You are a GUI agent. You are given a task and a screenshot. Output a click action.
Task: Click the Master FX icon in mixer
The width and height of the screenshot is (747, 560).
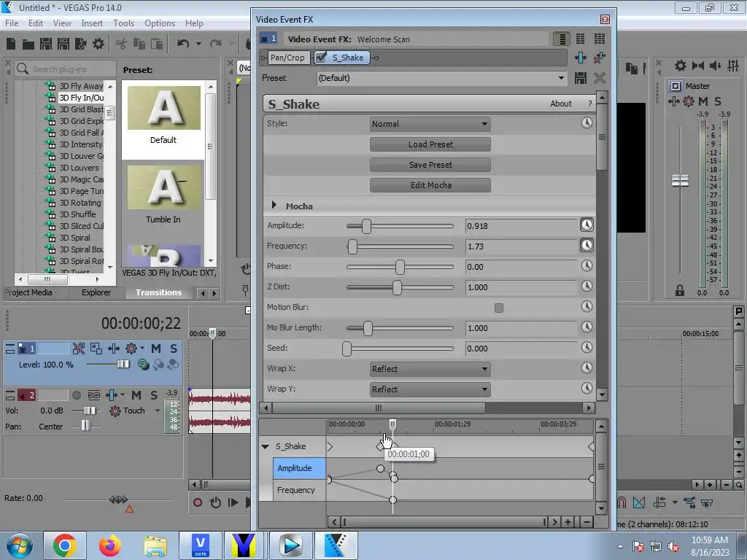pos(673,101)
